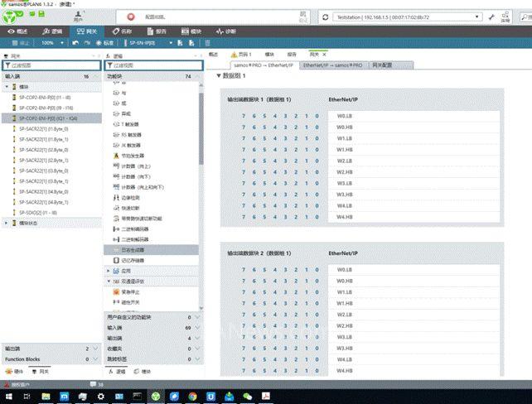Image resolution: width=532 pixels, height=404 pixels.
Task: Open the Diagnostics (诊断) main tab
Action: 226,31
